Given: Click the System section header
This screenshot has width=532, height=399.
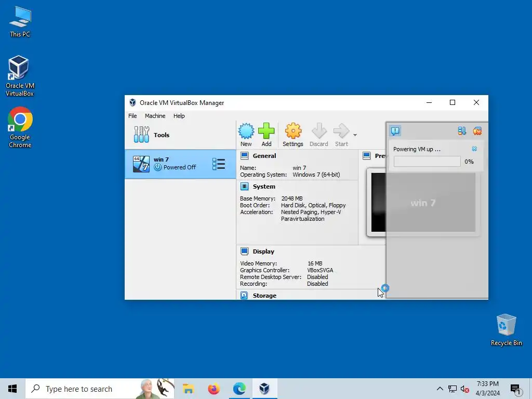Looking at the screenshot, I should point(264,187).
